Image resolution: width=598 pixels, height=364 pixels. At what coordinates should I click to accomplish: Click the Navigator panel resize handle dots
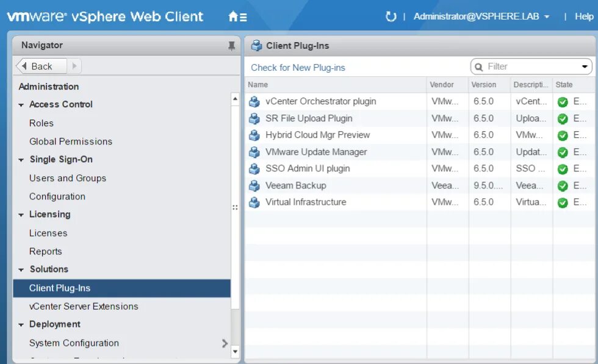coord(235,207)
